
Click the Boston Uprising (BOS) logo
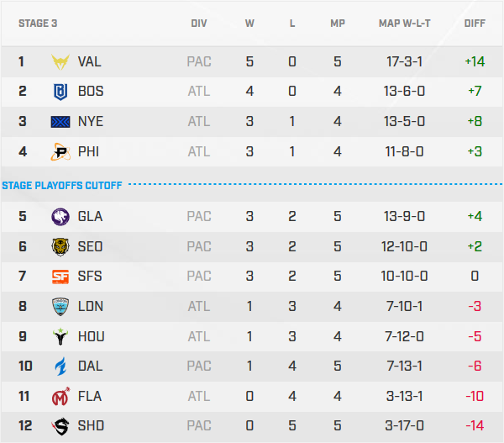pos(61,91)
